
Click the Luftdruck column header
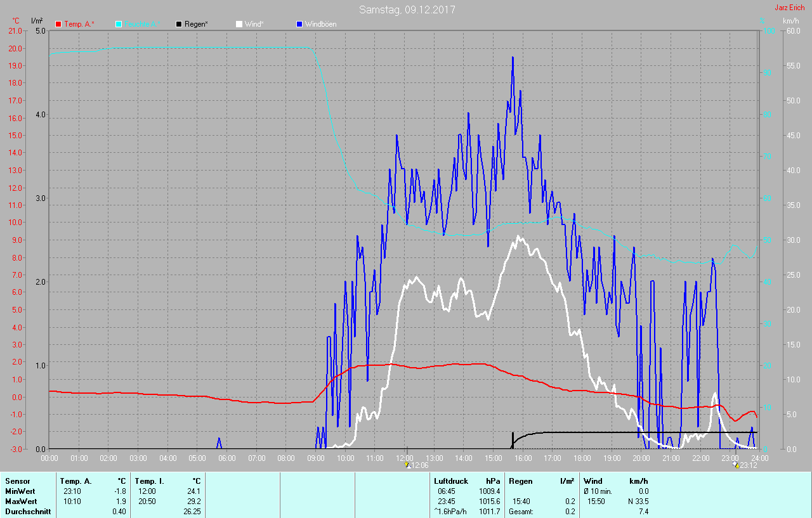click(451, 481)
